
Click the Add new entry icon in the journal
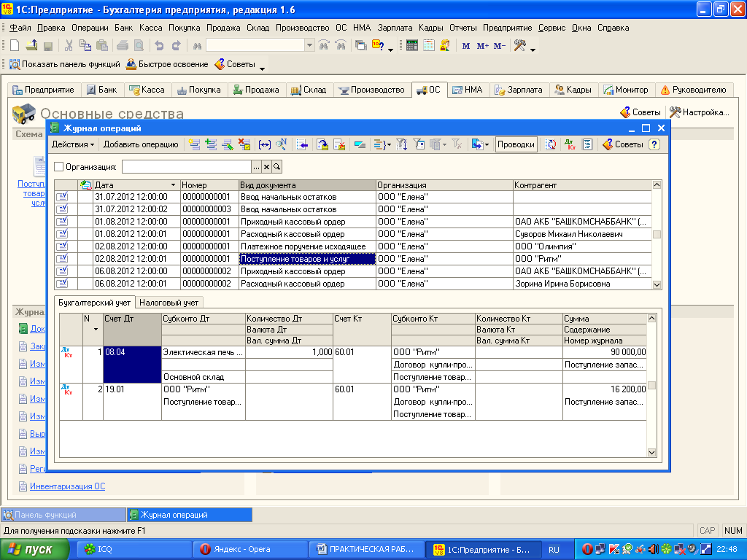point(194,144)
